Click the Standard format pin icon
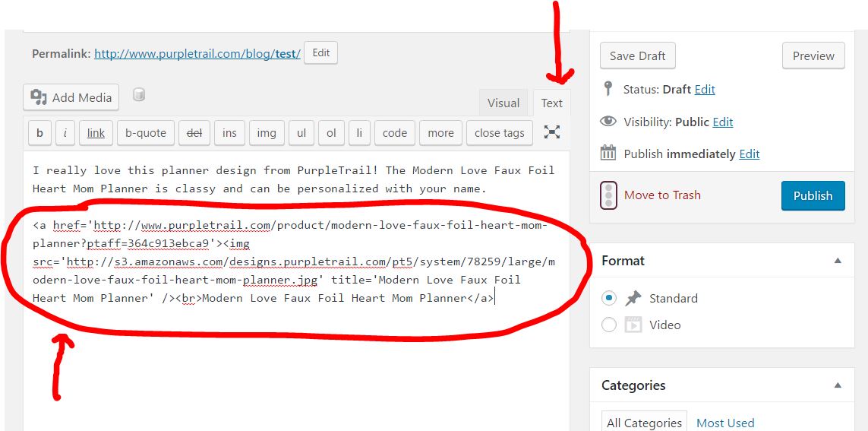This screenshot has width=868, height=431. (633, 298)
